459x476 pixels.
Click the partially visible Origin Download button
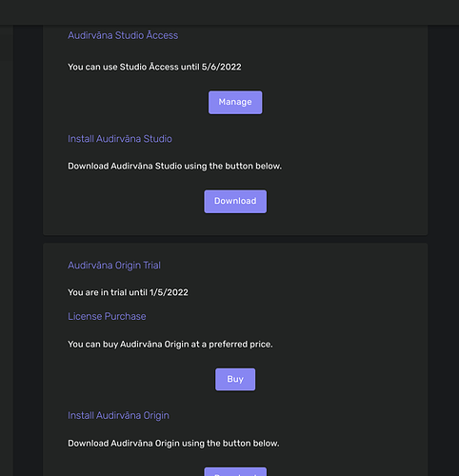[x=235, y=471]
